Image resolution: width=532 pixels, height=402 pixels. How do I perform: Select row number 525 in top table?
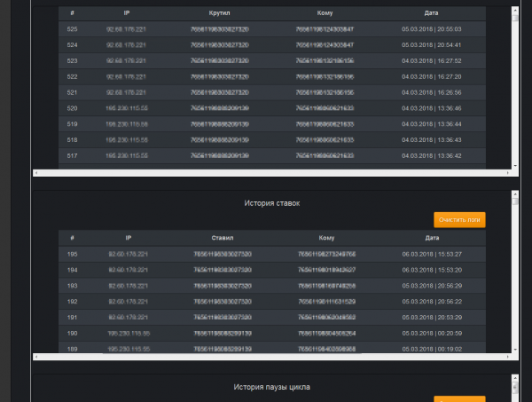coord(73,29)
